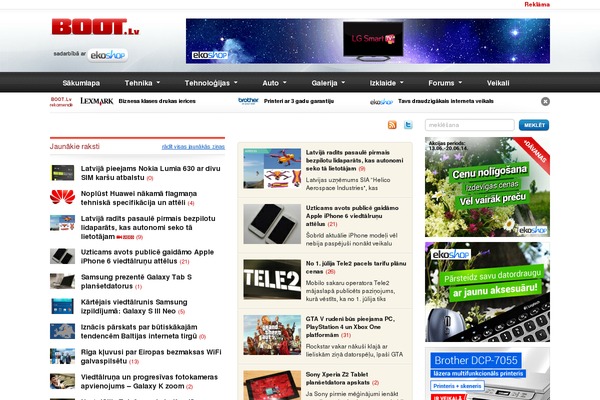Open the Huawei logo article thumbnail

coord(62,198)
